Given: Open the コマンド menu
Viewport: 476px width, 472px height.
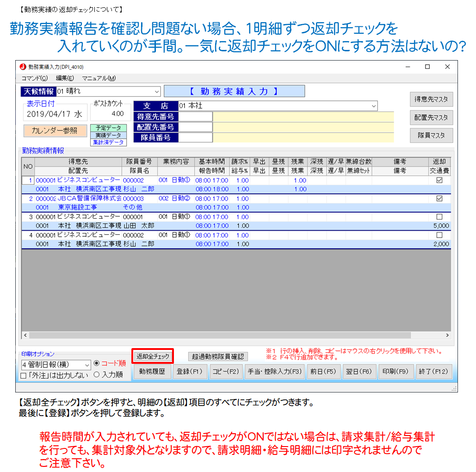Looking at the screenshot, I should 35,78.
